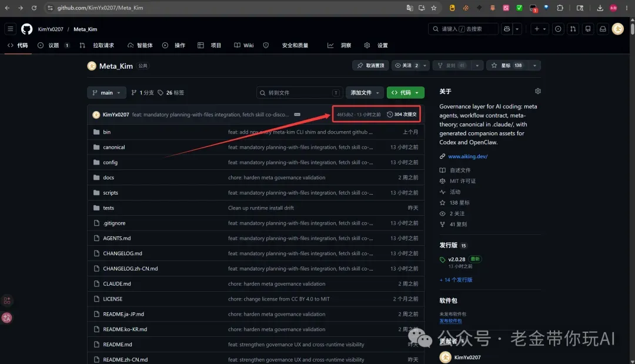Open the 发布软件包 link
This screenshot has height=364, width=635.
pos(450,321)
